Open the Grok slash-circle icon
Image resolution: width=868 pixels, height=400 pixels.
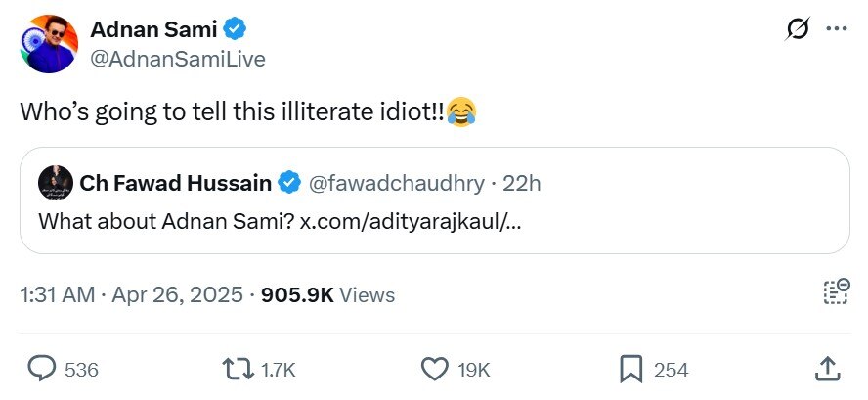(797, 29)
